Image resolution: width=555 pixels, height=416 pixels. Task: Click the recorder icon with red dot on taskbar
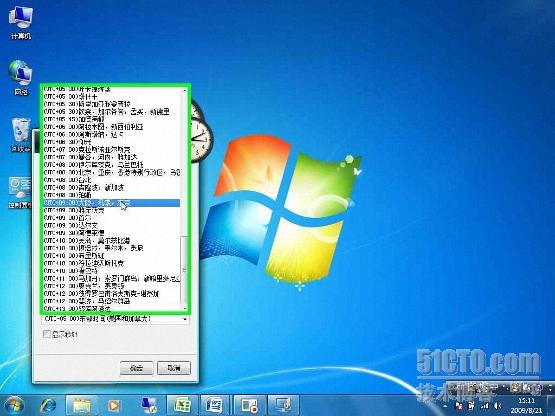[x=249, y=405]
